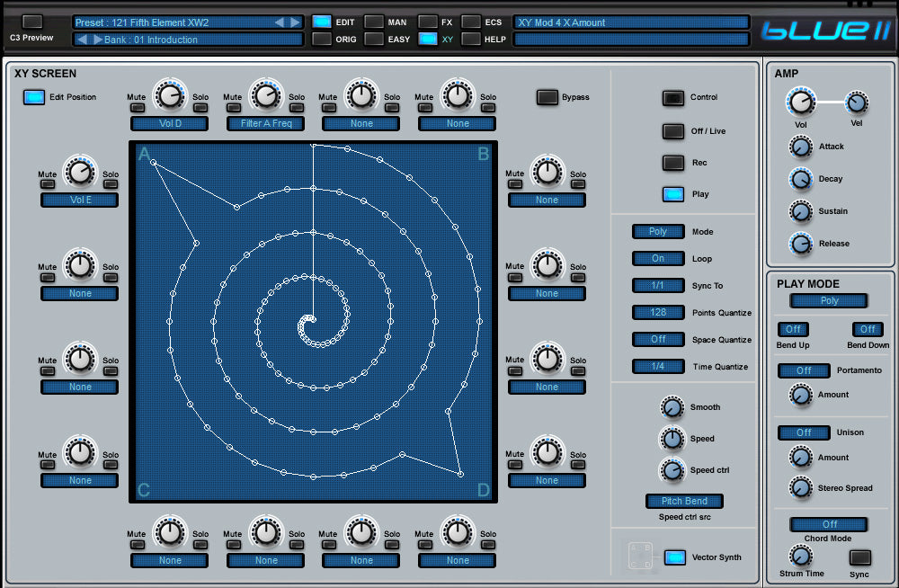
Task: Open the Filter A Freq destination dropdown
Action: pos(266,124)
